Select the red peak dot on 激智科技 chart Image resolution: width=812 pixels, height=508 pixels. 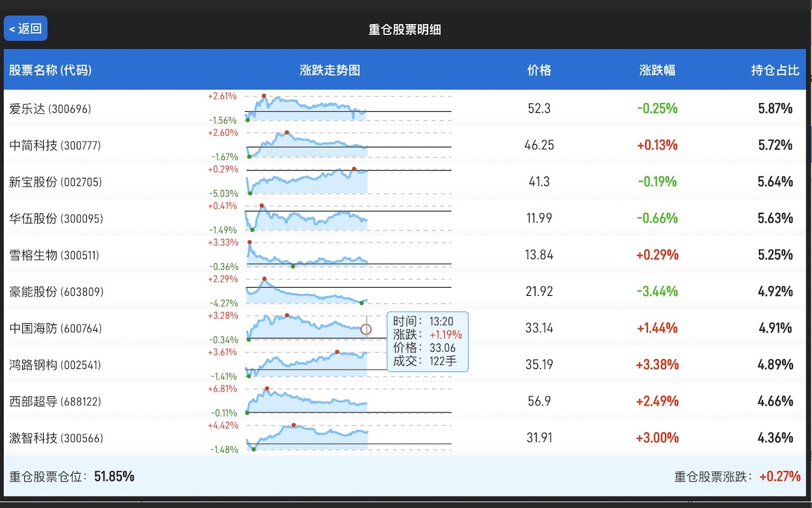pos(293,426)
